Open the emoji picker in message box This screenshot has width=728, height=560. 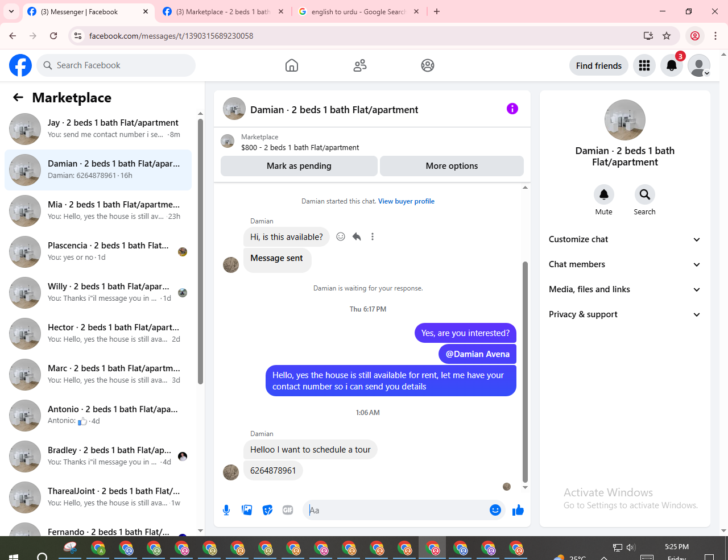click(x=495, y=510)
